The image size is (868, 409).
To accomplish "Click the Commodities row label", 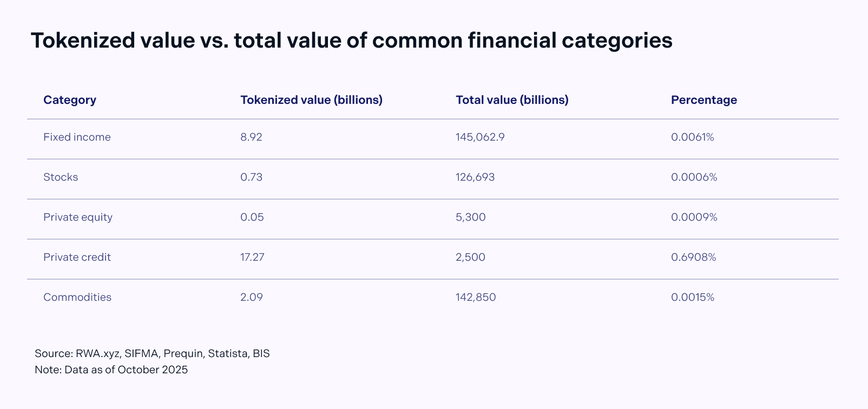I will 77,298.
